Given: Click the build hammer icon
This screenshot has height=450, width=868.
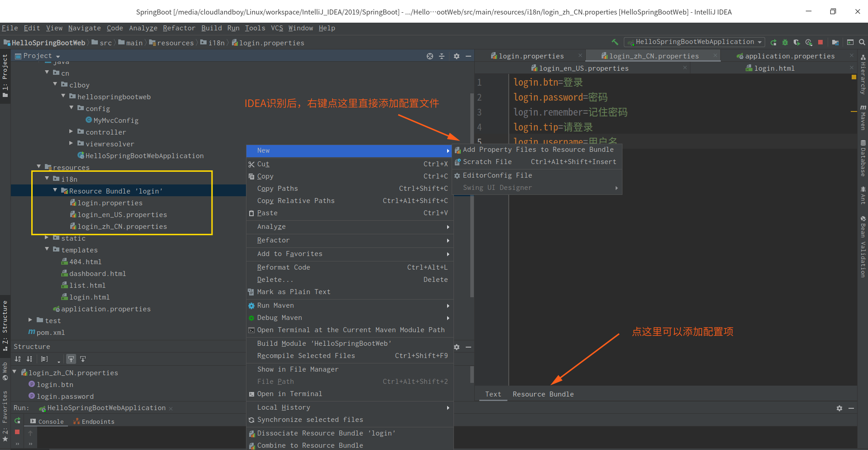Looking at the screenshot, I should (615, 42).
